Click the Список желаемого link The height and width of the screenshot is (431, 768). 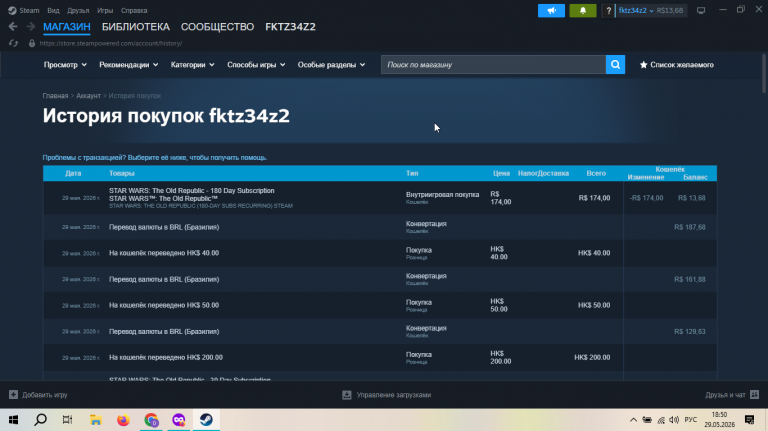pos(682,65)
